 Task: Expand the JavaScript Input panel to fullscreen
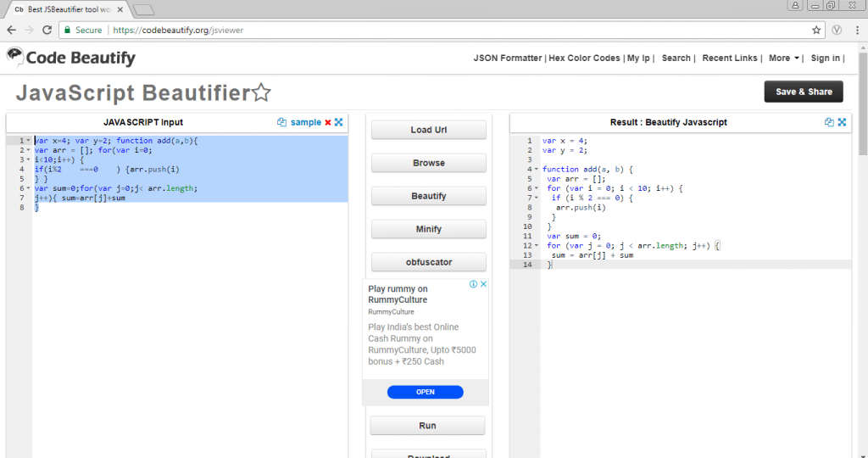tap(339, 122)
